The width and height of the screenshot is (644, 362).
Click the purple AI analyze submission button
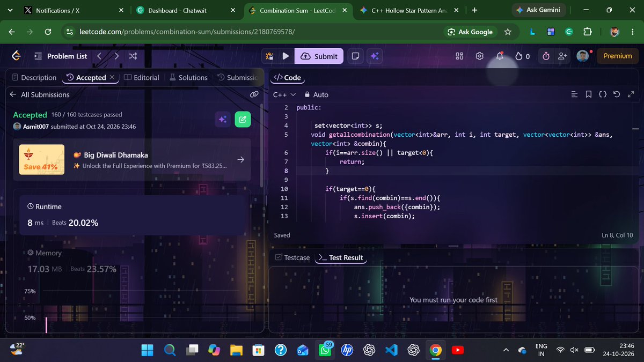click(222, 120)
